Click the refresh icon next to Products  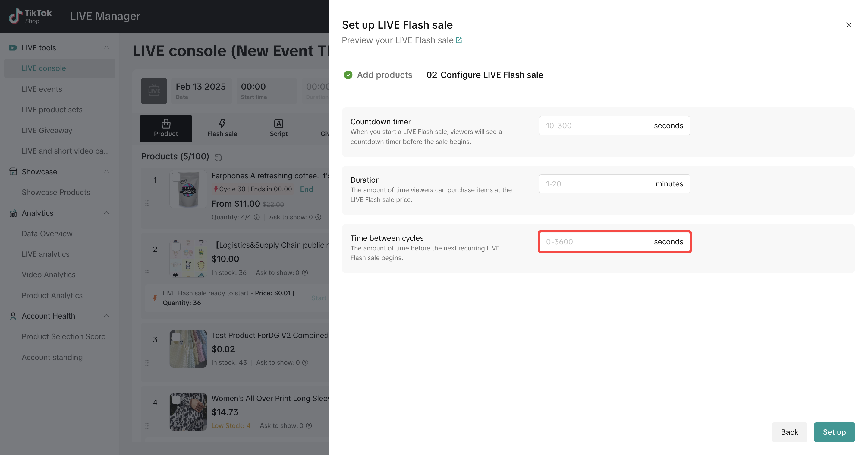coord(218,157)
